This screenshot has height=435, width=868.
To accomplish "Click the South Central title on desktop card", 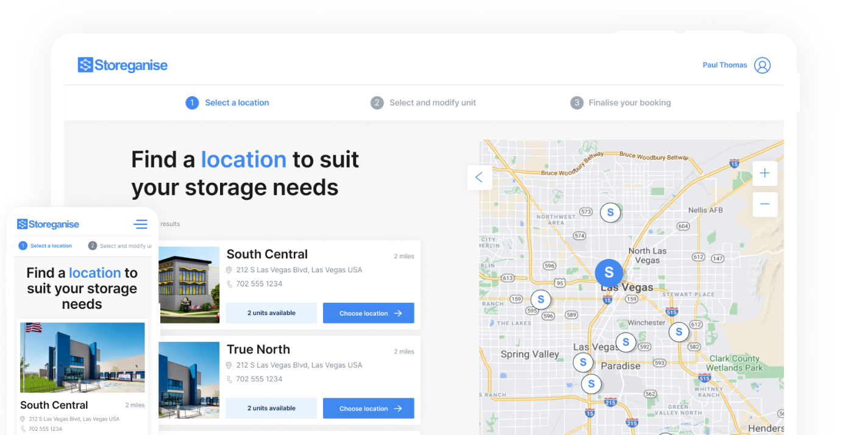I will coord(267,254).
